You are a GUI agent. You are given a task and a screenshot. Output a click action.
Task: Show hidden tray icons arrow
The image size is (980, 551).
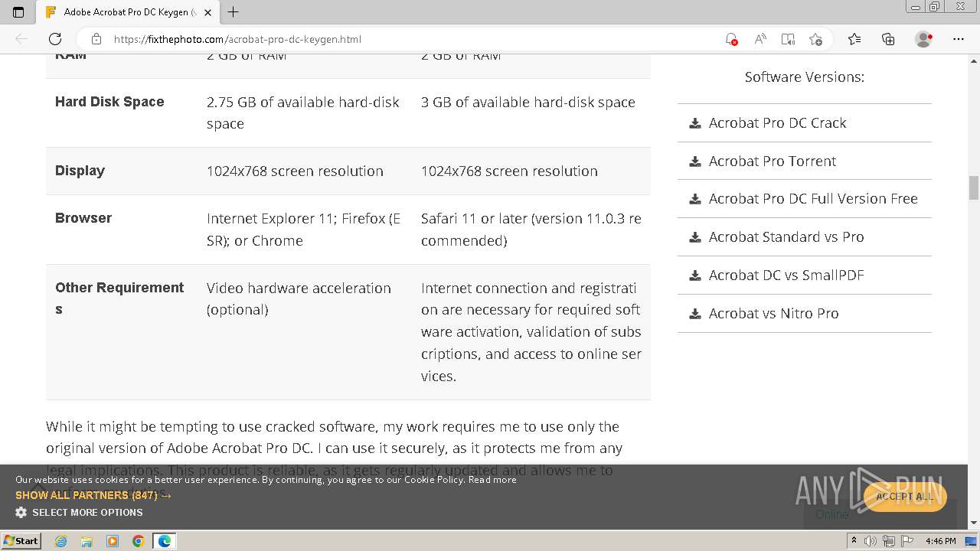[854, 541]
